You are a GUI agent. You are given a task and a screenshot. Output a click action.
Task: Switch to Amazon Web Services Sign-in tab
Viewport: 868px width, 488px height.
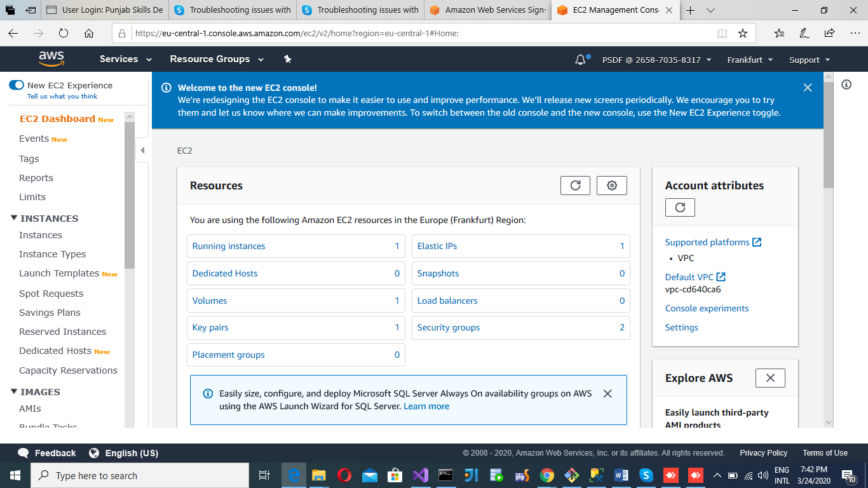487,10
